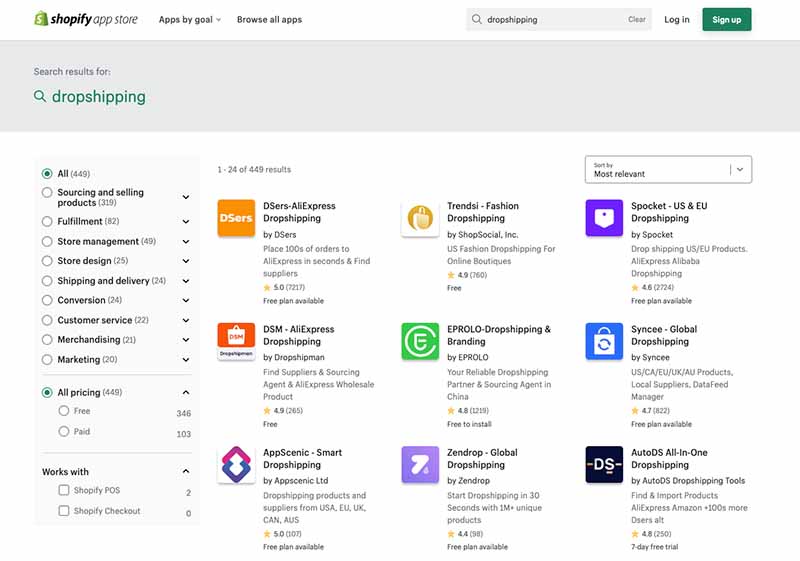Open Browse all apps
This screenshot has height=561, width=800.
point(269,19)
